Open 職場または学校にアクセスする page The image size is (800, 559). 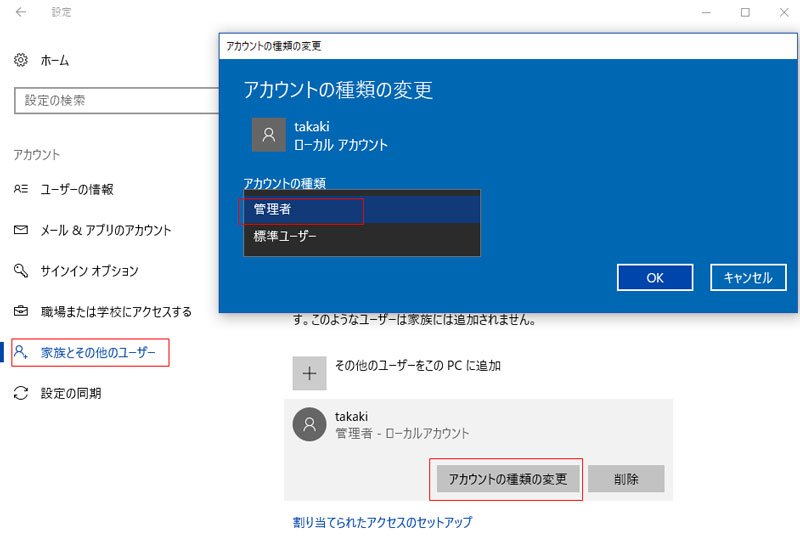(116, 312)
